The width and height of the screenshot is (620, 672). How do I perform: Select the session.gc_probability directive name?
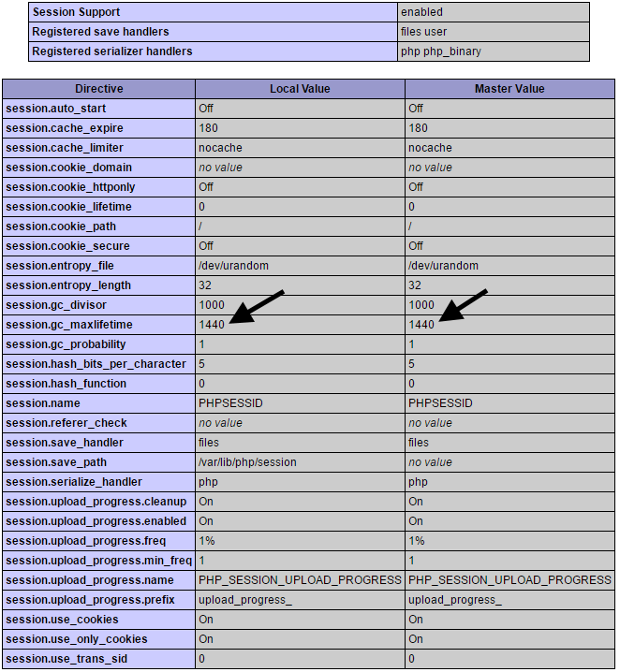pos(66,344)
